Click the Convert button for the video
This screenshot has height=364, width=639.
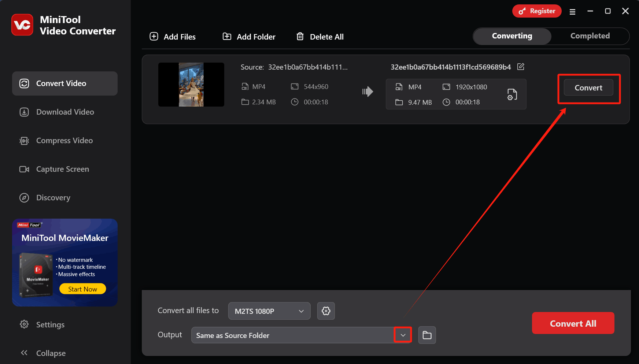tap(588, 88)
